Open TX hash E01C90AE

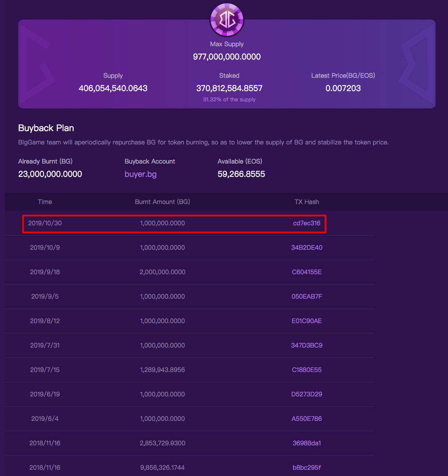(307, 321)
